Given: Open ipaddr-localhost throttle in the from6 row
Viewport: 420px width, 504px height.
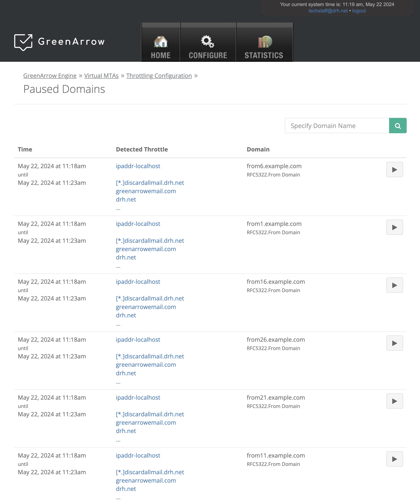Looking at the screenshot, I should coord(138,166).
